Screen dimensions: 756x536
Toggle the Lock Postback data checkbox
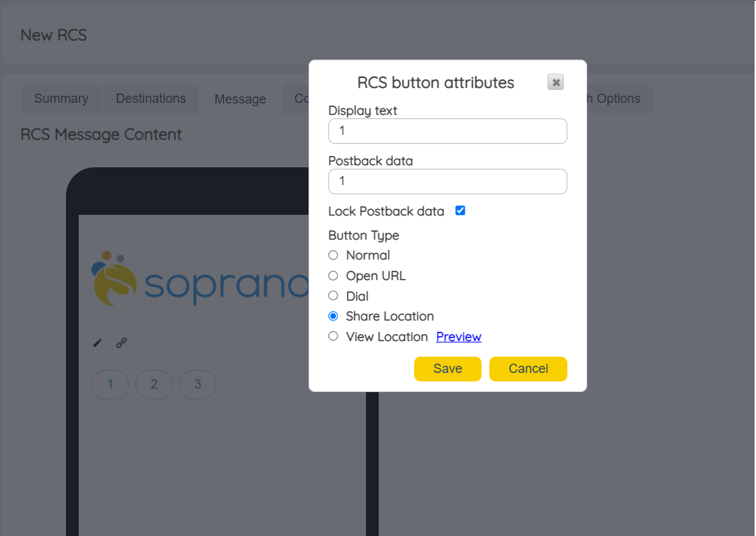[460, 211]
